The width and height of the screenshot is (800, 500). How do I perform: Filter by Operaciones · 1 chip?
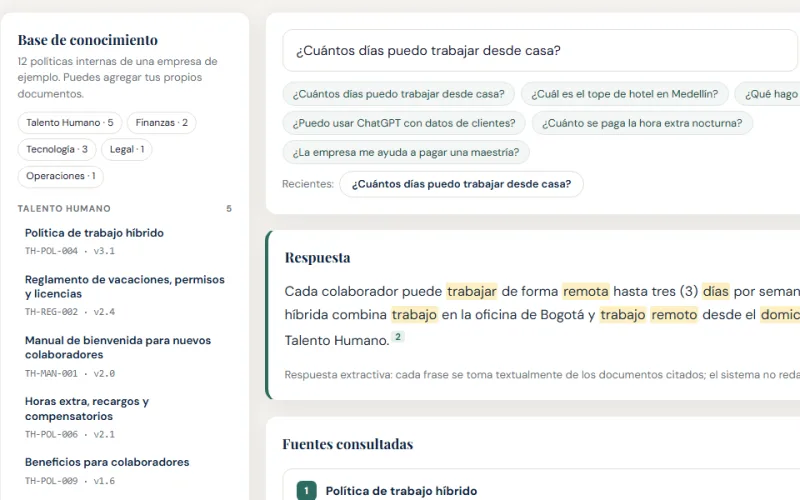pos(61,176)
